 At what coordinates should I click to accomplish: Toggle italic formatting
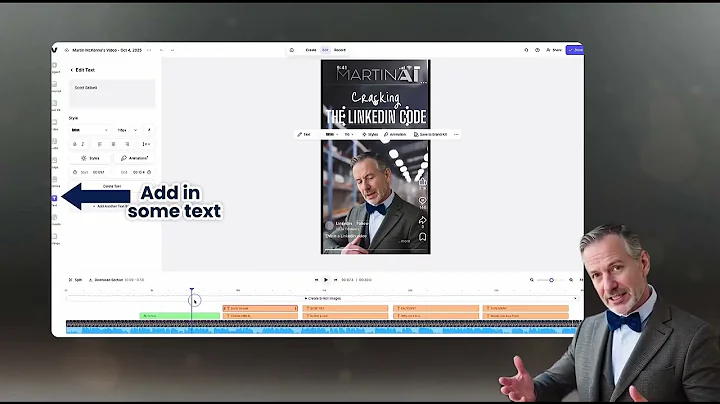83,144
